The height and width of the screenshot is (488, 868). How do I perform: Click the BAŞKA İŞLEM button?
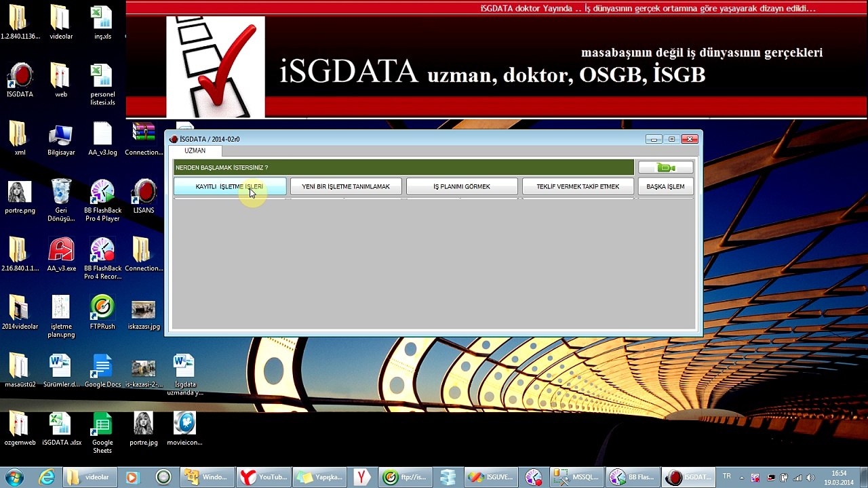pyautogui.click(x=665, y=186)
